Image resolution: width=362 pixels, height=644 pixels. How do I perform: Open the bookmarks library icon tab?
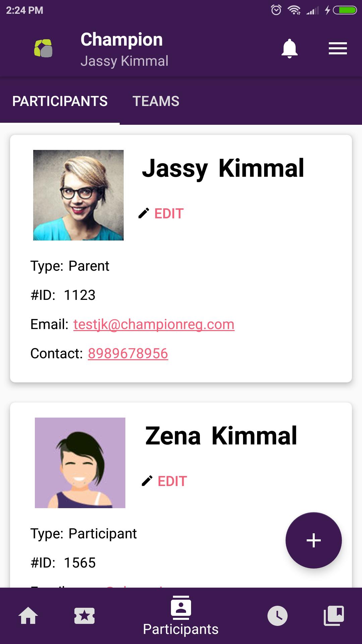pyautogui.click(x=334, y=616)
